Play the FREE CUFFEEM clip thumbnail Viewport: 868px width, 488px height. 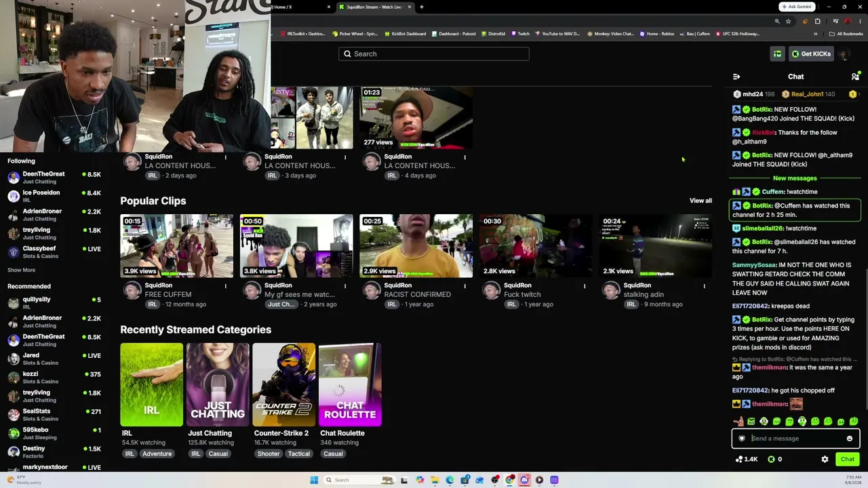pyautogui.click(x=176, y=246)
